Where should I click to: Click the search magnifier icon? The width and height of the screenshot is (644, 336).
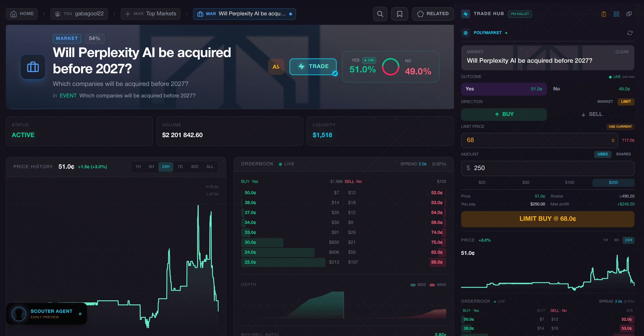click(x=380, y=14)
